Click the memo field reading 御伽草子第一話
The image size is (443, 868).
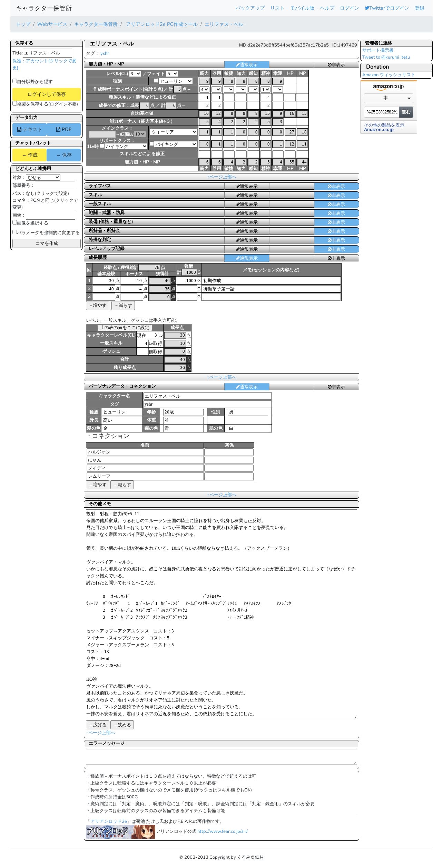pyautogui.click(x=272, y=289)
